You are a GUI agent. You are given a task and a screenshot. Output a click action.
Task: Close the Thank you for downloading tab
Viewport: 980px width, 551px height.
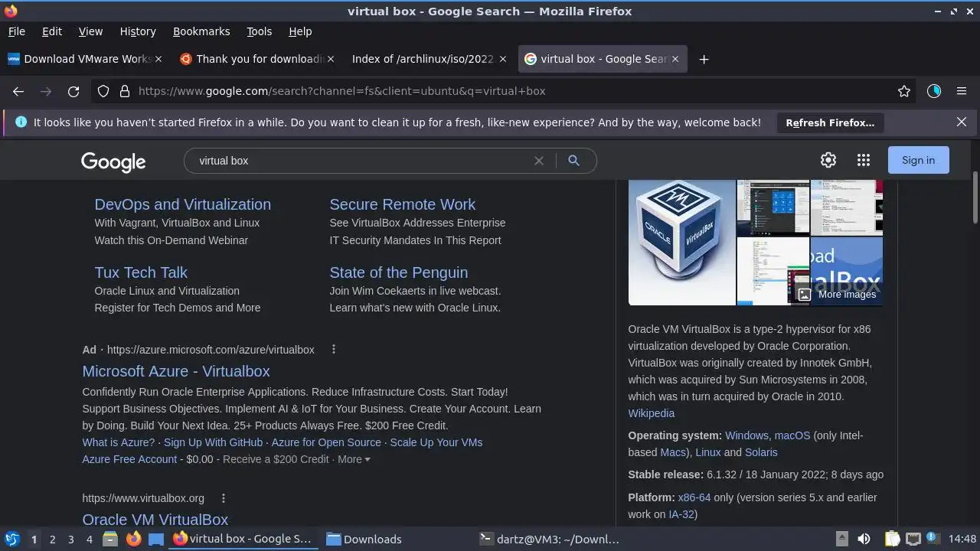tap(331, 59)
